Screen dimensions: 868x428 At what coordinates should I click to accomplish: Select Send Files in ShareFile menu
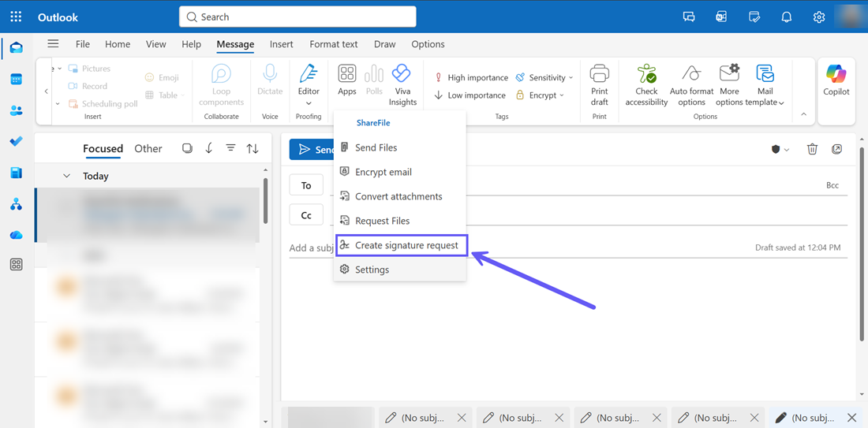pyautogui.click(x=400, y=147)
